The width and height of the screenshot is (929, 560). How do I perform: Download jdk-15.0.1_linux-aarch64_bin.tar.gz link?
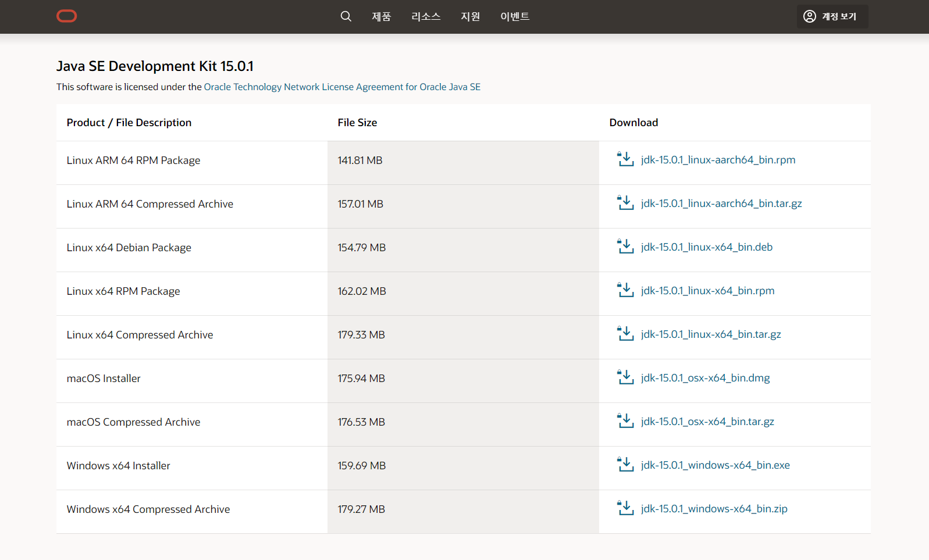[x=721, y=204]
